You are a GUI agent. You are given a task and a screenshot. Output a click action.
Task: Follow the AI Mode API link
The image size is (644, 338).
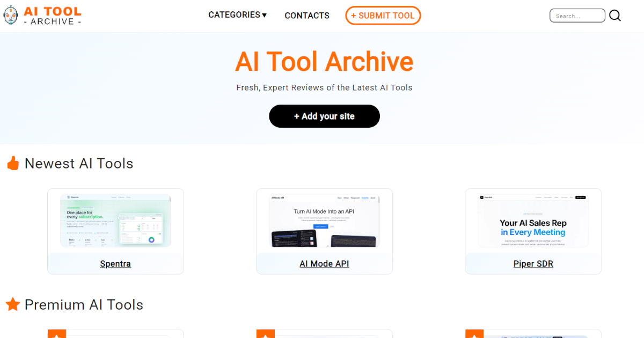tap(324, 263)
